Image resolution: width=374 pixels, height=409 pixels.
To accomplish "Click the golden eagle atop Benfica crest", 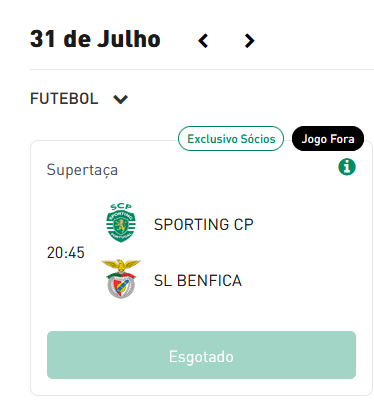I will pyautogui.click(x=121, y=265).
